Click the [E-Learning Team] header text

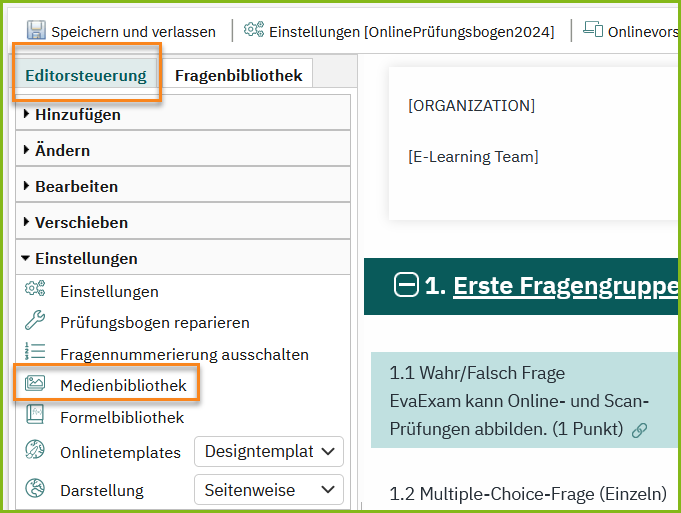(x=473, y=156)
